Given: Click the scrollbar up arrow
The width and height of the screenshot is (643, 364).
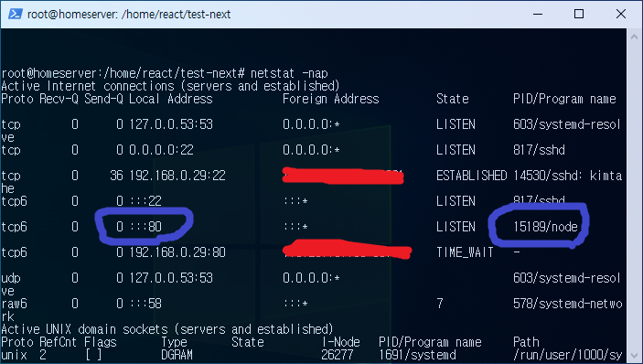Looking at the screenshot, I should (x=635, y=37).
